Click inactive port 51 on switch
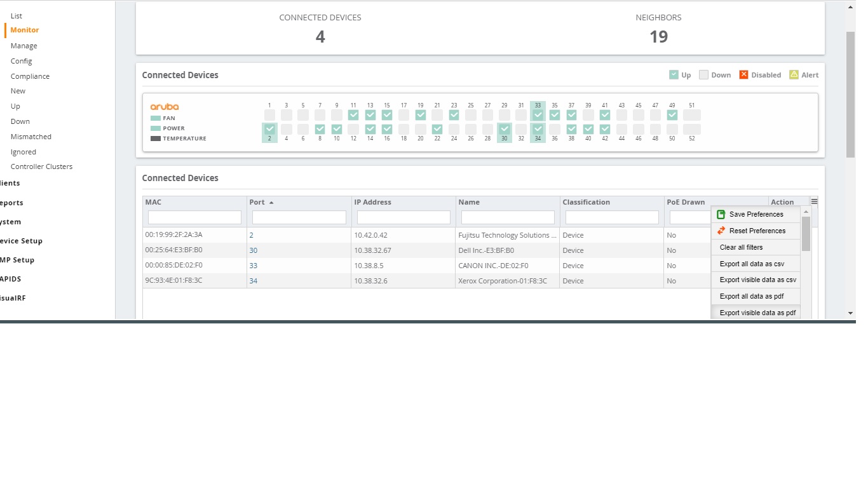This screenshot has width=868, height=488. point(692,115)
